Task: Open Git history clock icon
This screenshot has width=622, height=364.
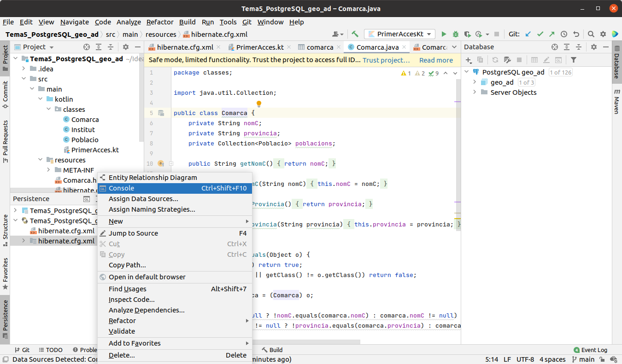Action: click(564, 34)
